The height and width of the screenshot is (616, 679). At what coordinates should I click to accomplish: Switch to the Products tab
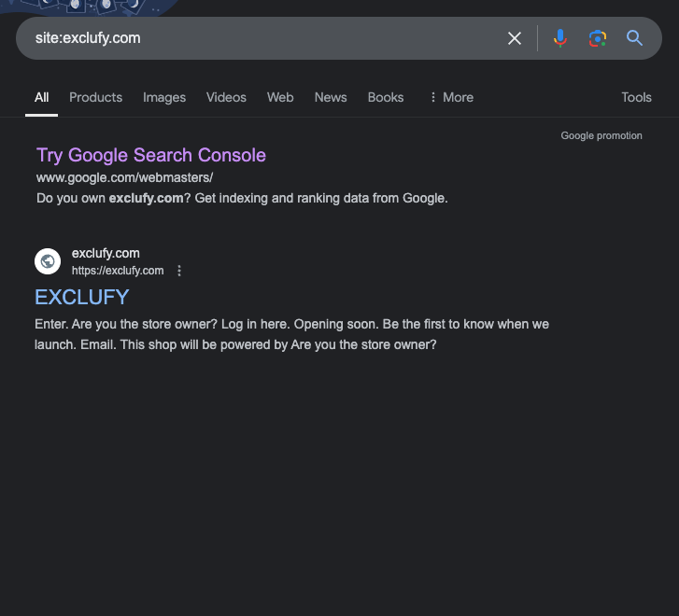(95, 97)
